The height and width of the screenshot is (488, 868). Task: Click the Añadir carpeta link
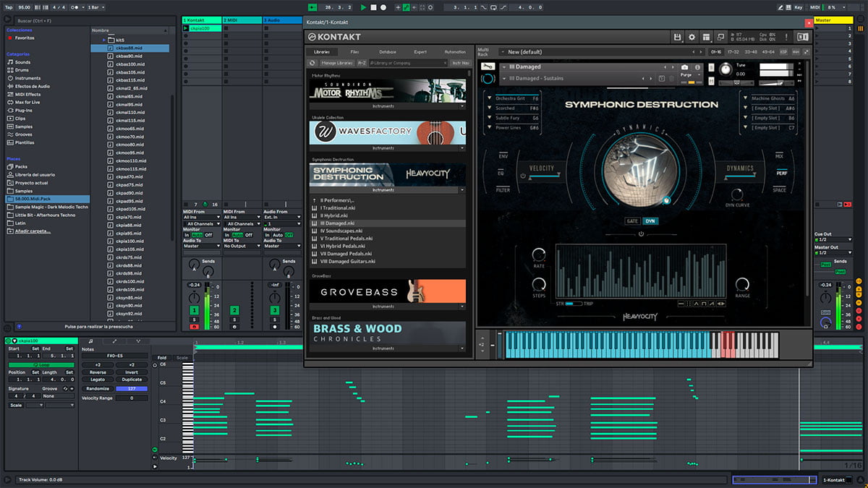click(34, 231)
